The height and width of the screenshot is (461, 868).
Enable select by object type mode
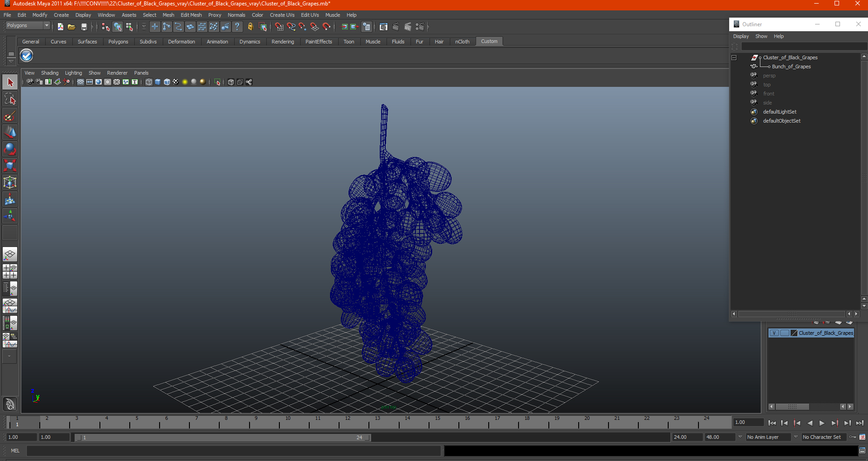(x=118, y=27)
